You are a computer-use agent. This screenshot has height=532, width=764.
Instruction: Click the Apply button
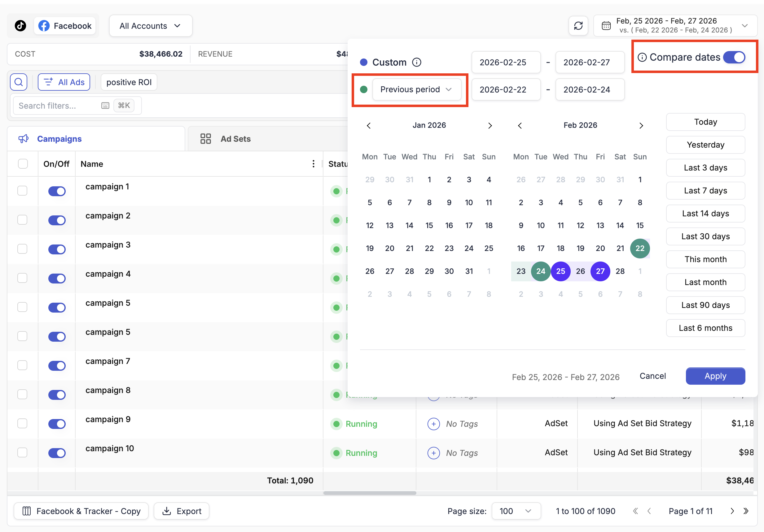click(715, 376)
